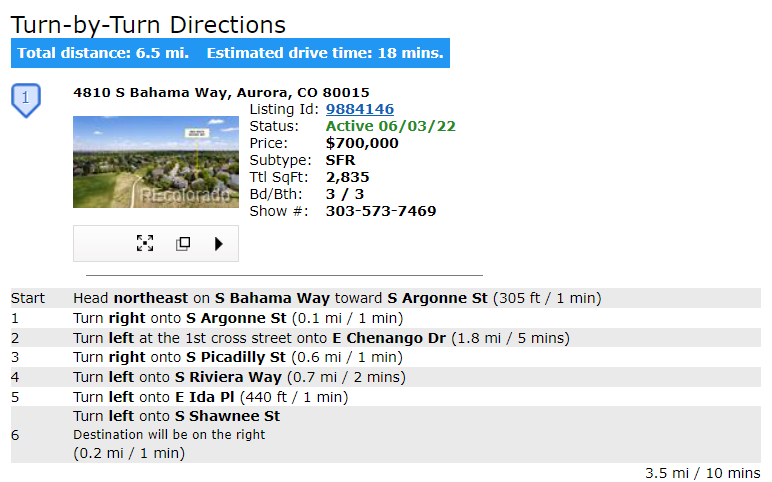Click the 3.5 mi / 10 mins subtotal
The image size is (772, 482).
(x=703, y=473)
